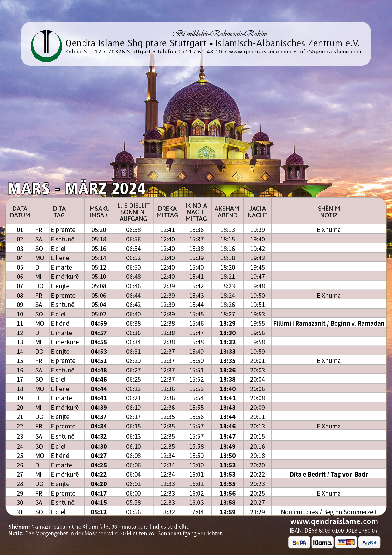Click the Visa Mastercard card icon

pyautogui.click(x=346, y=542)
